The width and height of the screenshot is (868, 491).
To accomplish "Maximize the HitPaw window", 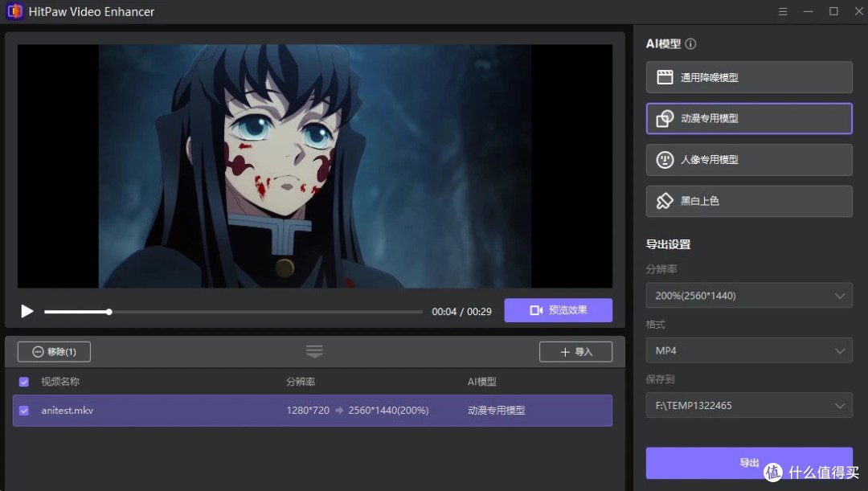I will click(x=833, y=11).
